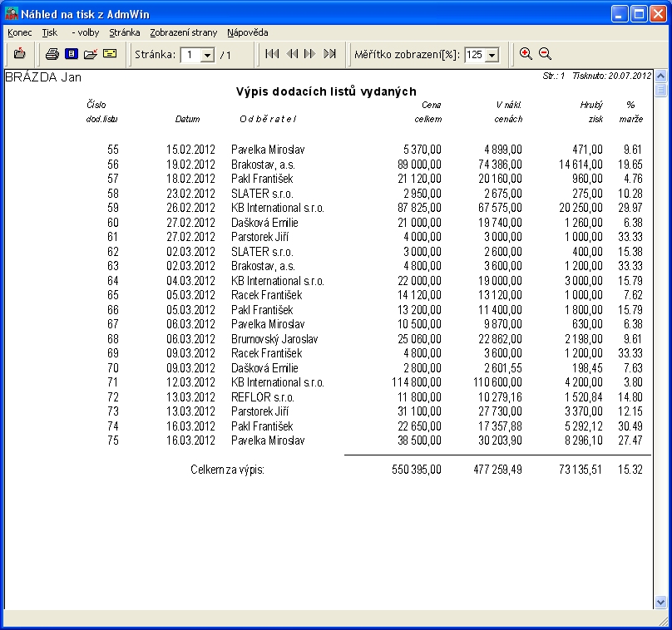Click 'Parstorek Jiří' in row 61
The width and height of the screenshot is (672, 630).
(x=259, y=237)
